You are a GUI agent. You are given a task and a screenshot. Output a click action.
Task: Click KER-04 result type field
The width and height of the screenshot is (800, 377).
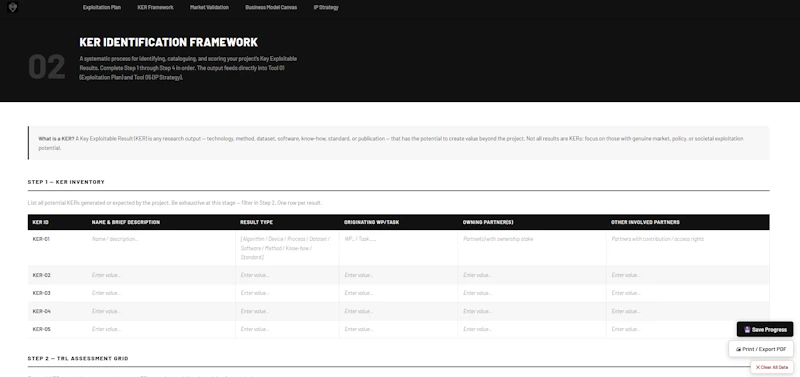(287, 311)
